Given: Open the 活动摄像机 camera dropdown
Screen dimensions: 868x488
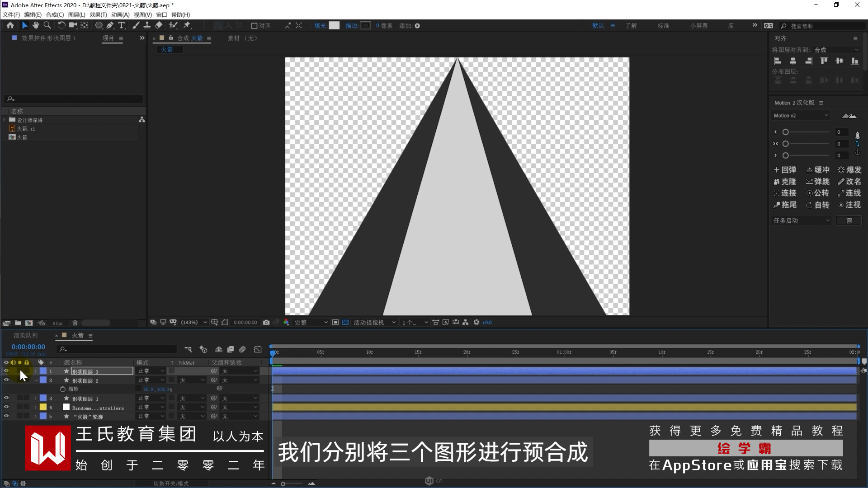Looking at the screenshot, I should [374, 322].
